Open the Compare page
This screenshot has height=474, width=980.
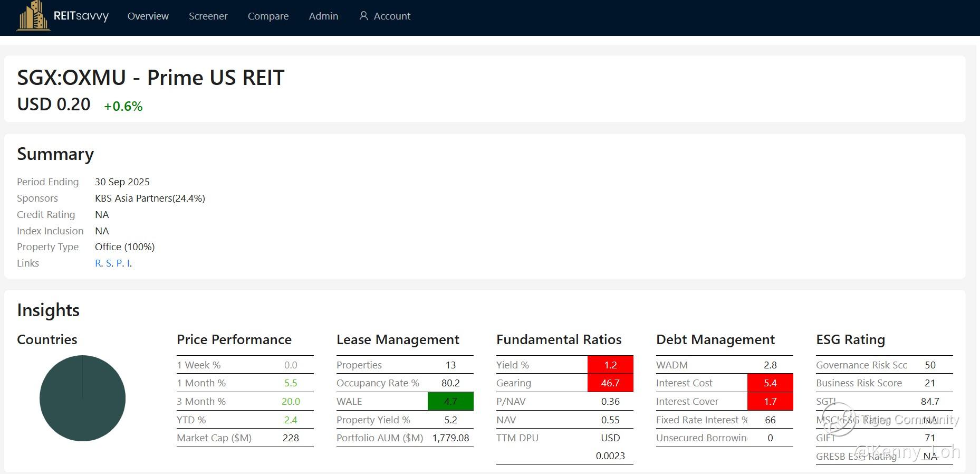[268, 16]
